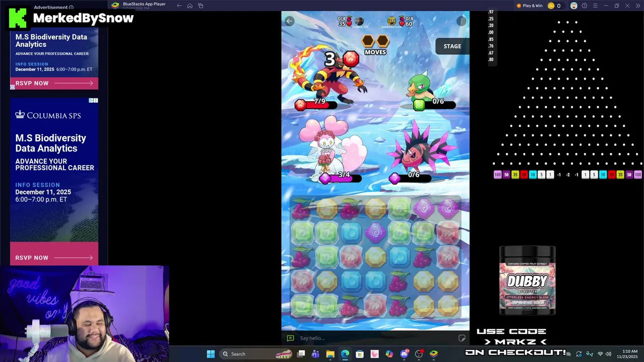Click the leftmost 100 plinko slot
Viewport: 644px width, 362px height.
click(498, 174)
